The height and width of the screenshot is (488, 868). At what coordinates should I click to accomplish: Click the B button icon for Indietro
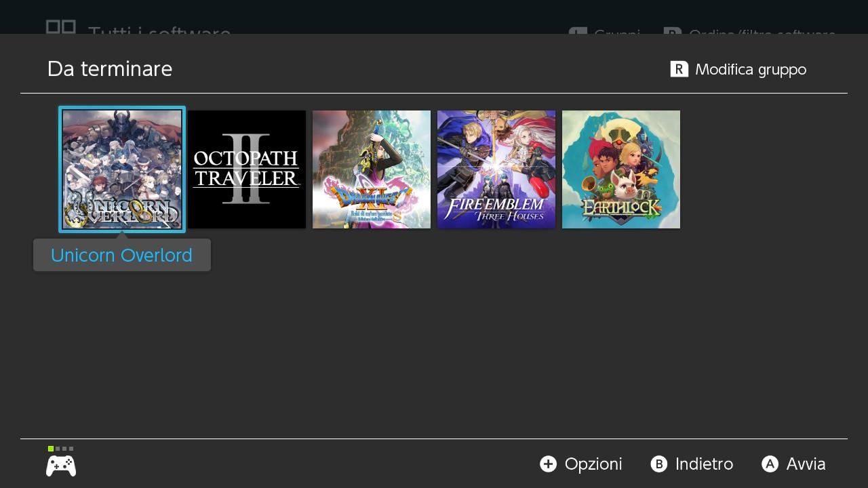tap(658, 464)
